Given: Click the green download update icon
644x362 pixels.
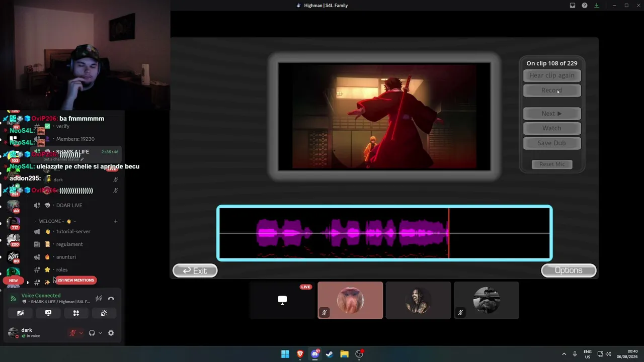Looking at the screenshot, I should point(597,6).
